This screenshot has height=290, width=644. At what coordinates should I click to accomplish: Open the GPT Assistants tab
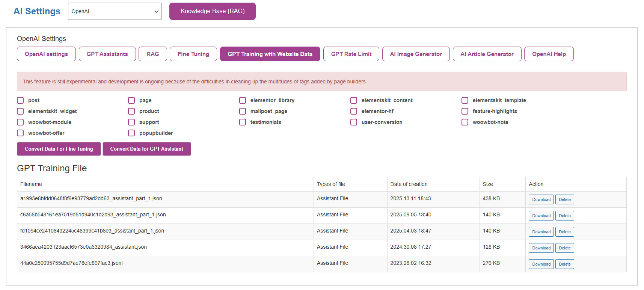[107, 54]
